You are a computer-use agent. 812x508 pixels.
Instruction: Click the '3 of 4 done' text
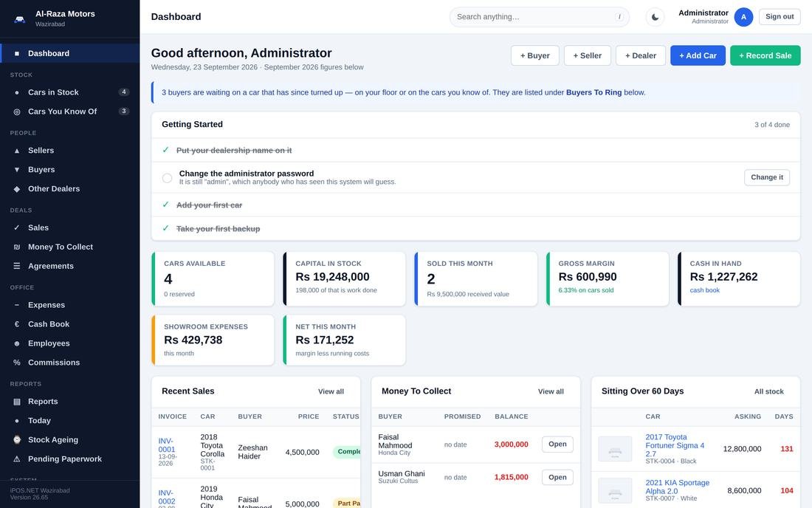[x=771, y=125]
